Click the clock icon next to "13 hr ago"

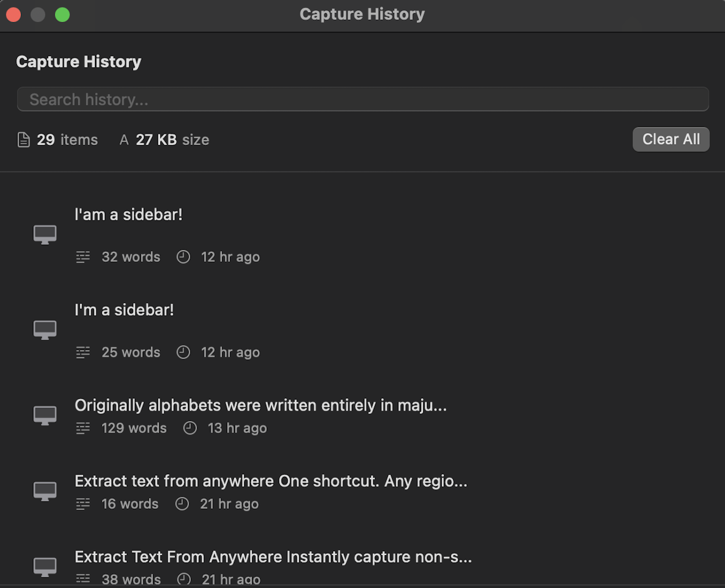point(190,428)
